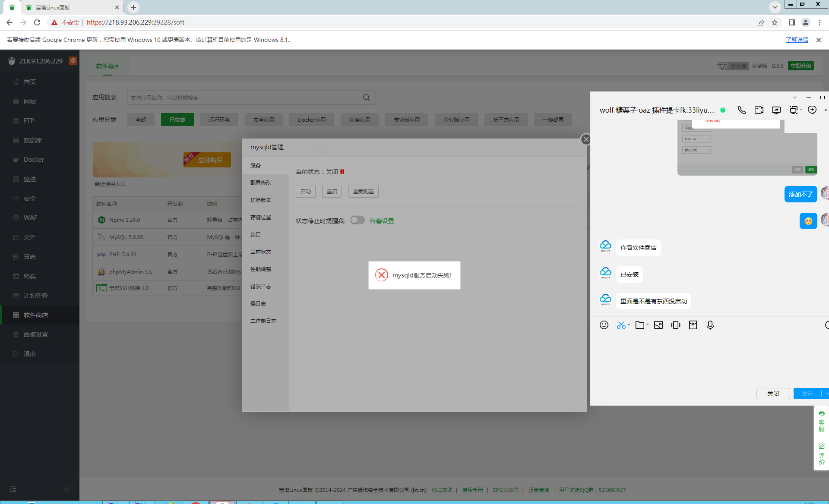Expand the chat window chevron menu
This screenshot has width=829, height=504.
click(794, 98)
